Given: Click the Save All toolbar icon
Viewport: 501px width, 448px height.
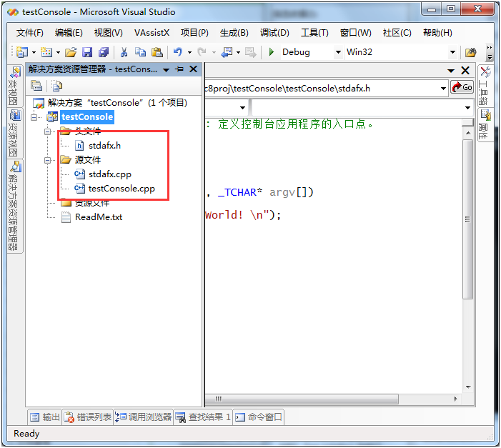Looking at the screenshot, I should tap(104, 52).
